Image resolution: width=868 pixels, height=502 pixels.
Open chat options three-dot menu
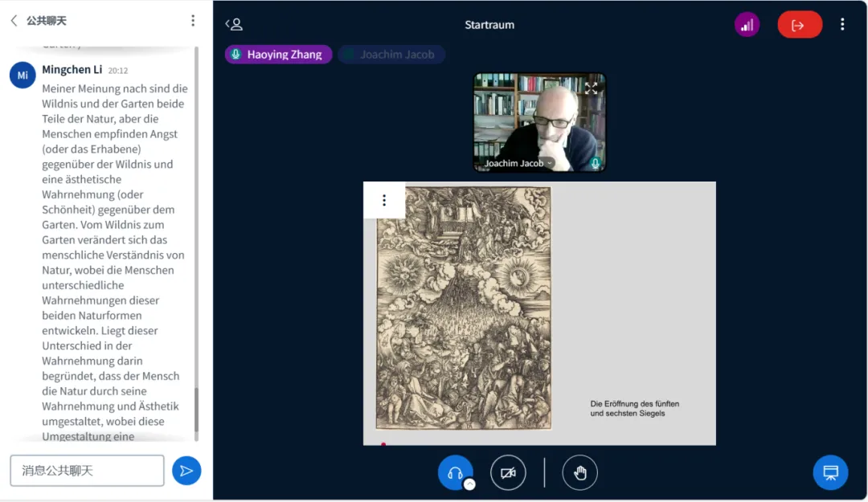click(193, 20)
